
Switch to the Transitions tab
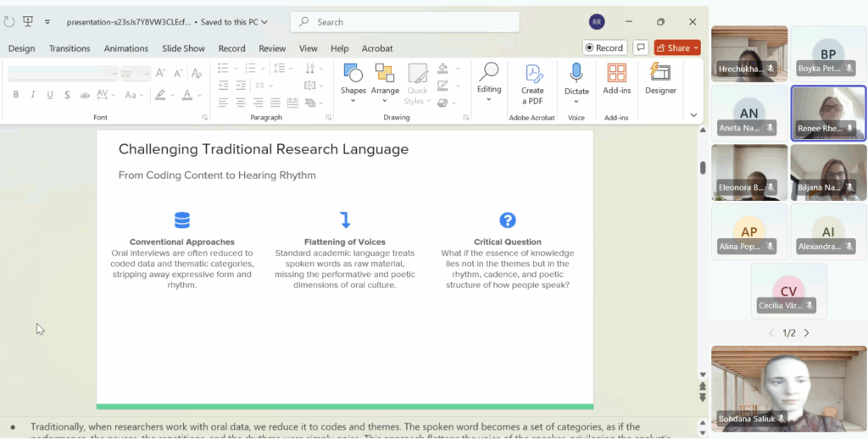(70, 48)
